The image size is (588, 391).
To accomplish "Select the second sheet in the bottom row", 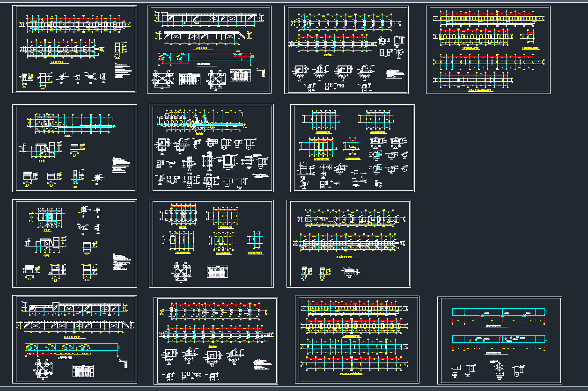I will tap(216, 340).
